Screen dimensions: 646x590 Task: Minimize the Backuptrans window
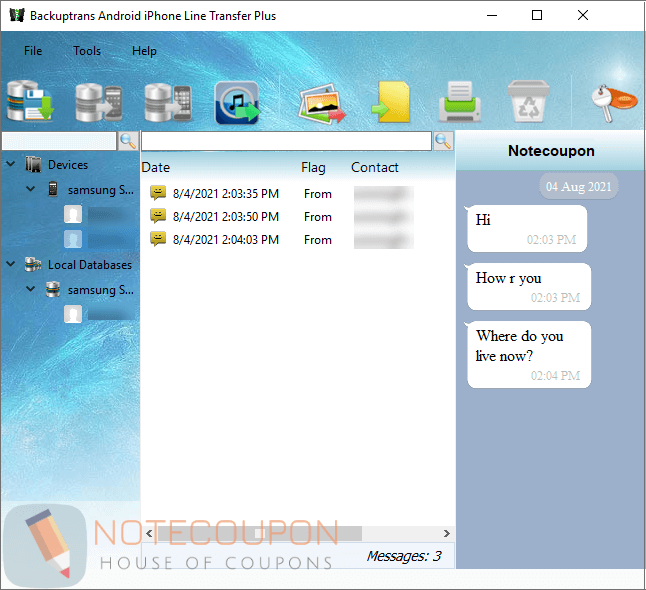pos(492,15)
